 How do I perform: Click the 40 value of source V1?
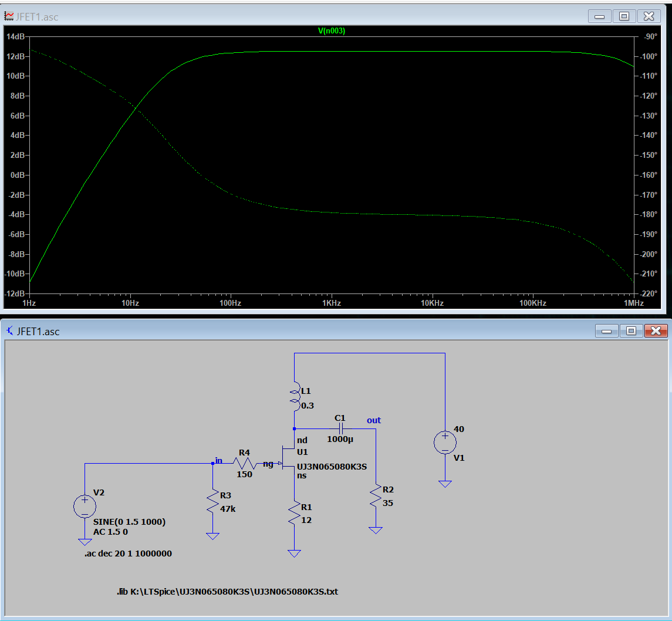pyautogui.click(x=459, y=429)
